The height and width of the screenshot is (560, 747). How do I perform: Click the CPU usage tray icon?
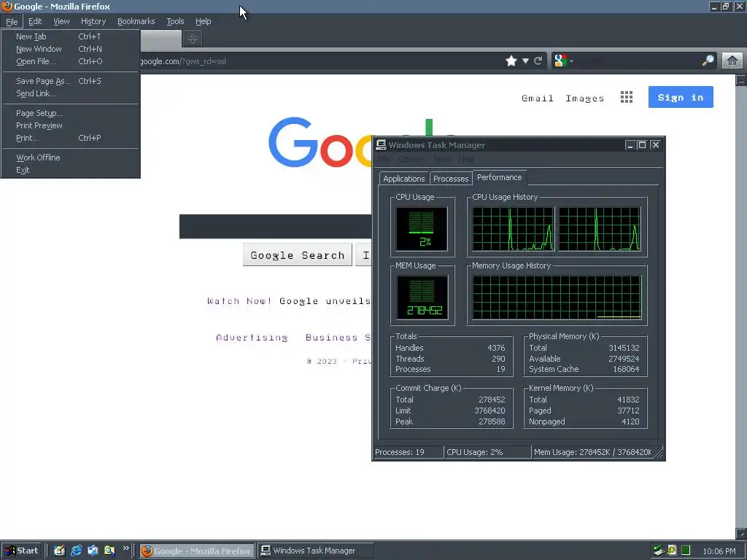click(x=686, y=551)
